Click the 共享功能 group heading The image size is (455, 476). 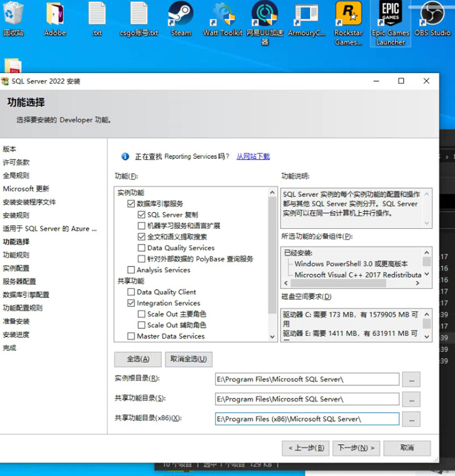[131, 281]
